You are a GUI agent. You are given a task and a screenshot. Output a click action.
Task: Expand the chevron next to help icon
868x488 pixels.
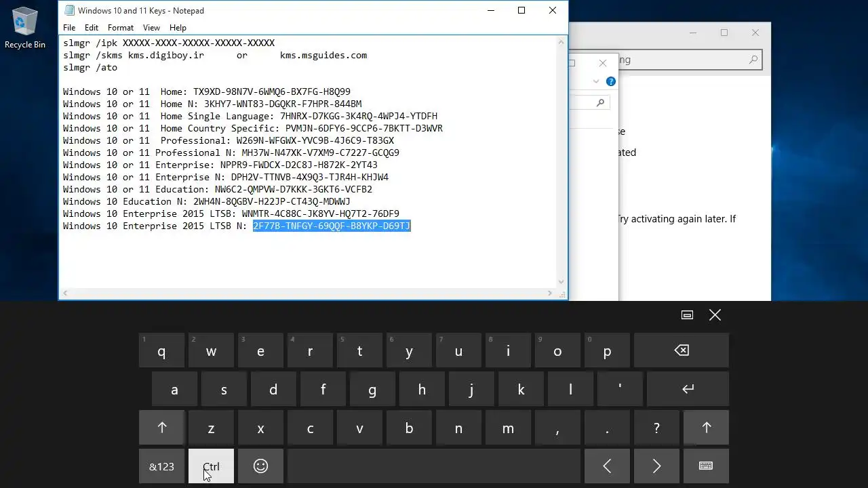[596, 81]
